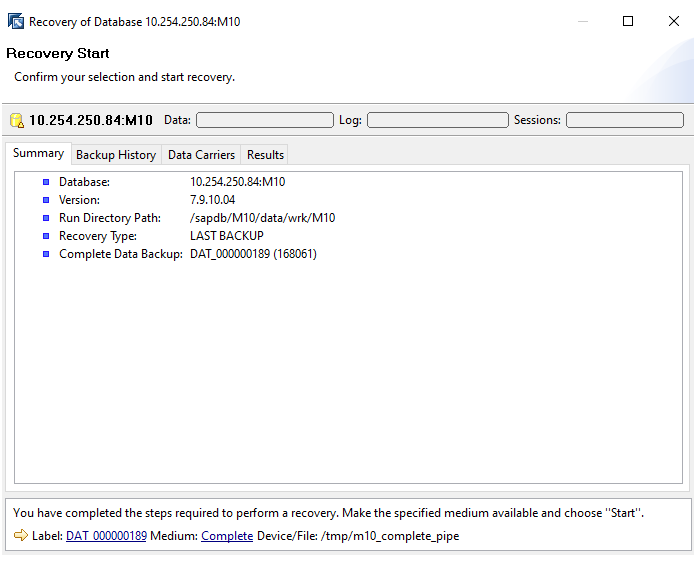Select the bullet icon next to Version
696x564 pixels.
coord(46,200)
